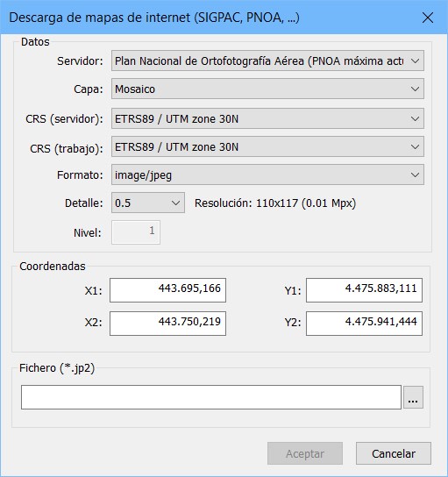448x477 pixels.
Task: Click the Nivel number field
Action: [x=136, y=232]
